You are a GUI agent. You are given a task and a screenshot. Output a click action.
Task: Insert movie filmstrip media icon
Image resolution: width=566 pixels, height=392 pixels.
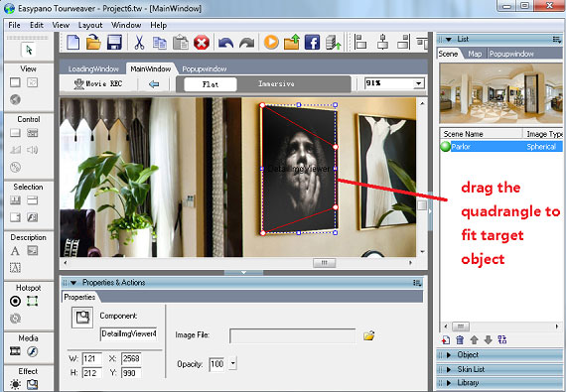pyautogui.click(x=15, y=351)
